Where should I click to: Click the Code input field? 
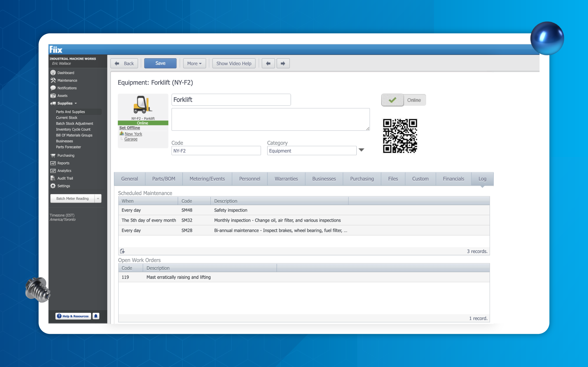pyautogui.click(x=216, y=151)
